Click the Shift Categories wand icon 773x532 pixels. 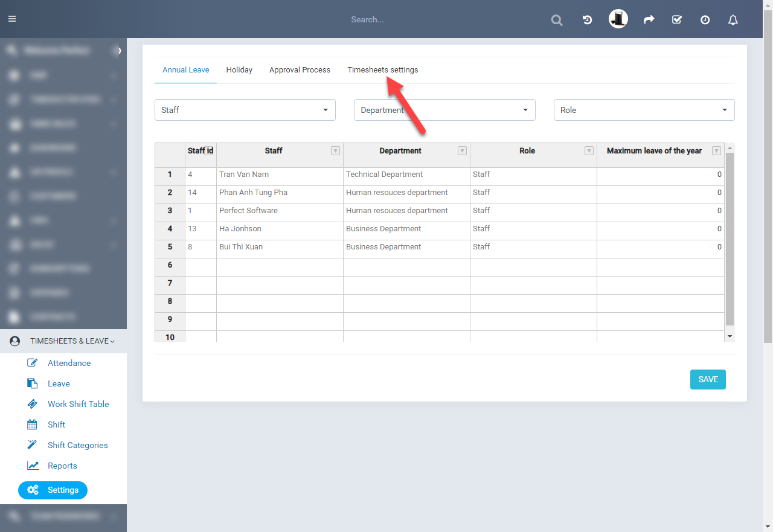coord(33,445)
